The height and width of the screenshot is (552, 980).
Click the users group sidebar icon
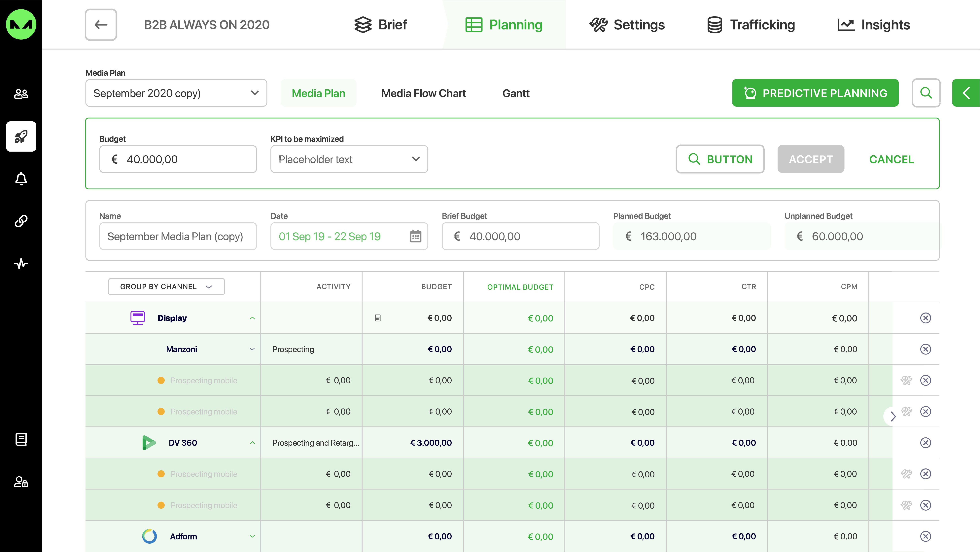tap(21, 93)
